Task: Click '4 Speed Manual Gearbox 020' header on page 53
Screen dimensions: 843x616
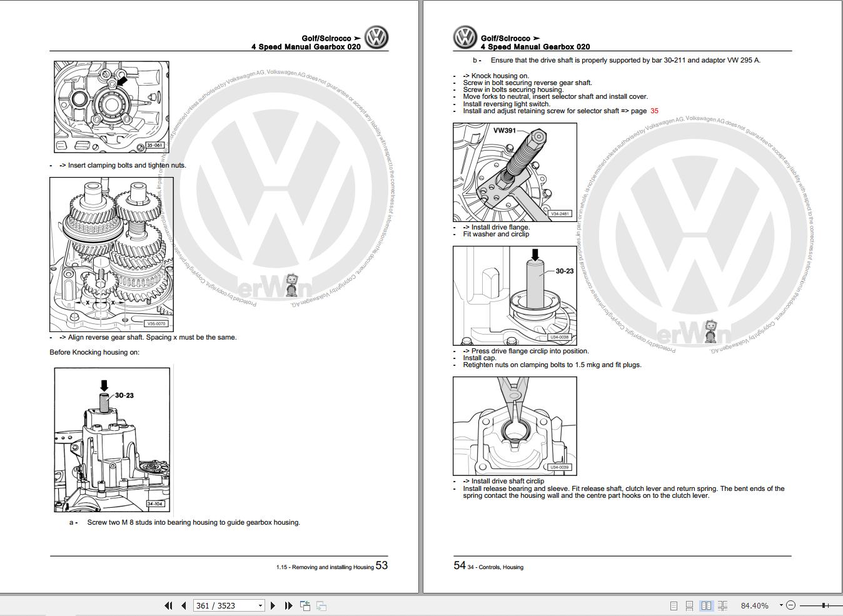Action: [x=306, y=47]
